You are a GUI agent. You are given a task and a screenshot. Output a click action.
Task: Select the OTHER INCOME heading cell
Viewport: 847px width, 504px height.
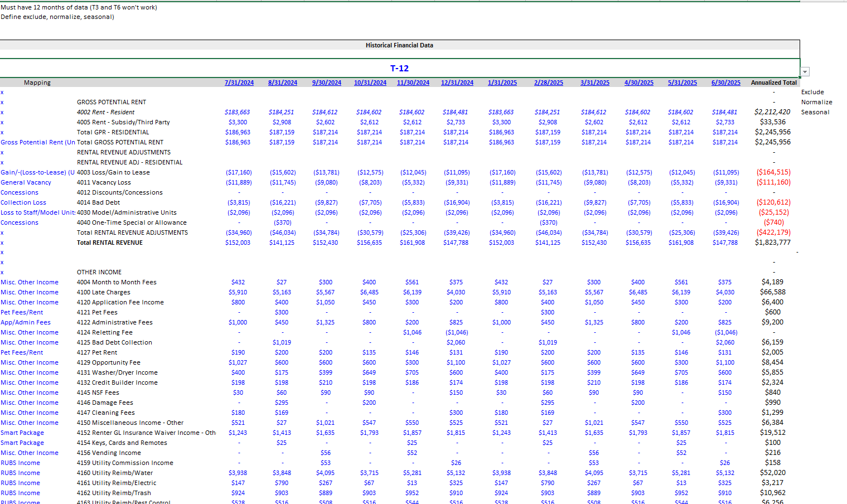tap(99, 272)
